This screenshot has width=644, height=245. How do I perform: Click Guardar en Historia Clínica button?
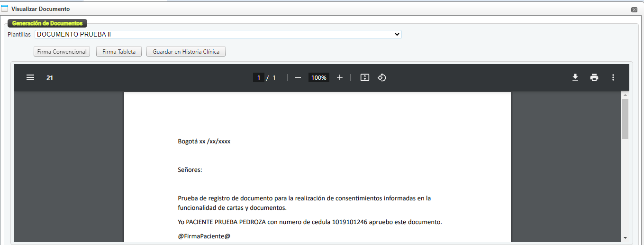click(186, 52)
